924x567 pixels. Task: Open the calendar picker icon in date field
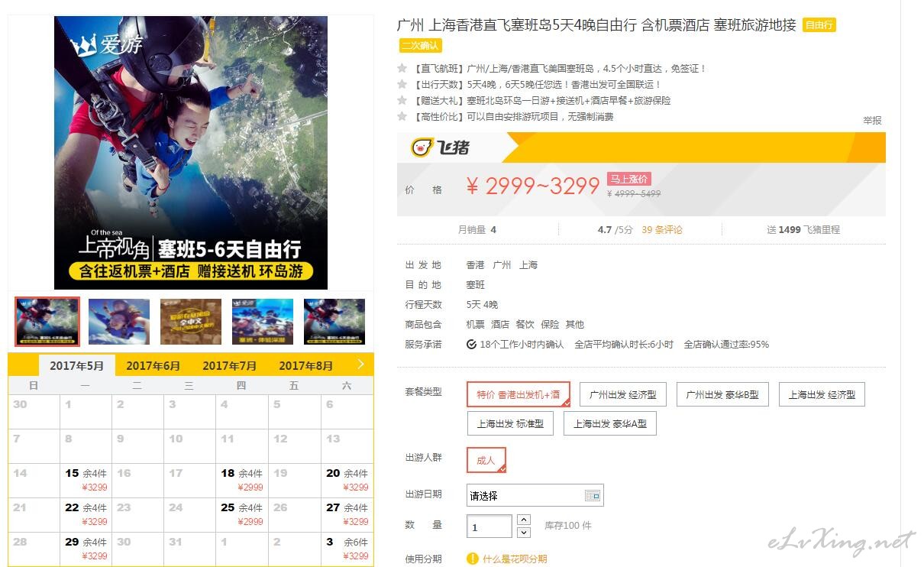(x=592, y=495)
